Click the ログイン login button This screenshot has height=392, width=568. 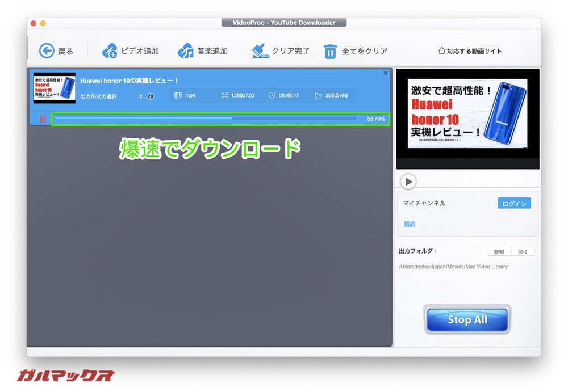point(513,203)
